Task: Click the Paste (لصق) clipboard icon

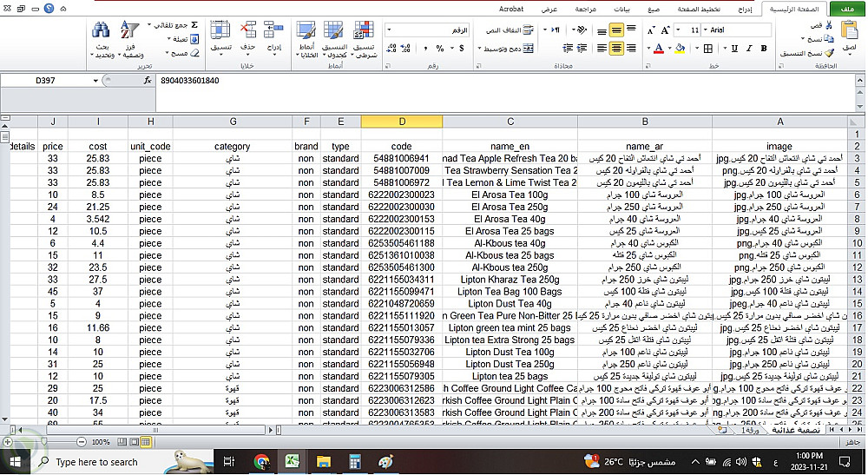Action: [849, 30]
